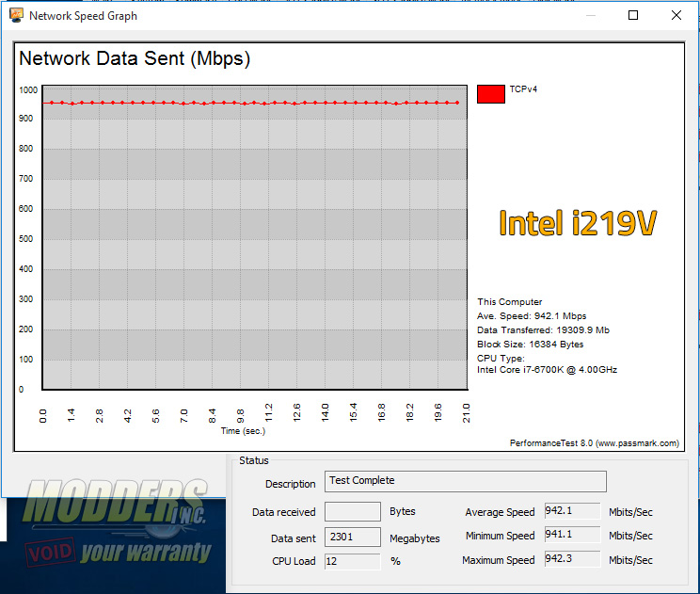Click the 'Average Speed' label
The image size is (700, 594).
(500, 512)
